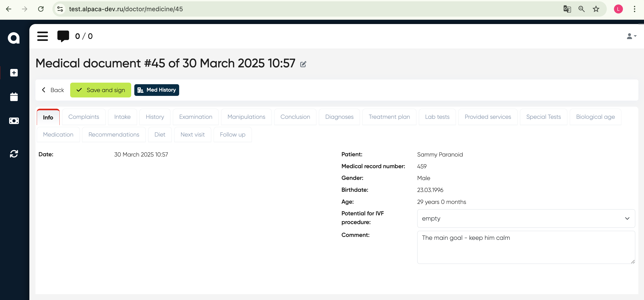Click the Save and sign button
644x300 pixels.
coord(100,90)
